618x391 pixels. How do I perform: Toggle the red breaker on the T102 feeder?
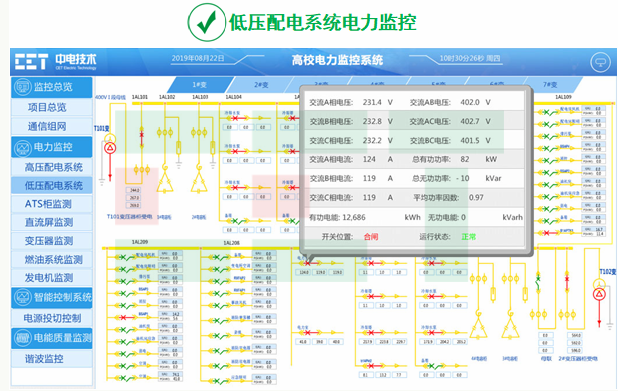pyautogui.click(x=567, y=279)
